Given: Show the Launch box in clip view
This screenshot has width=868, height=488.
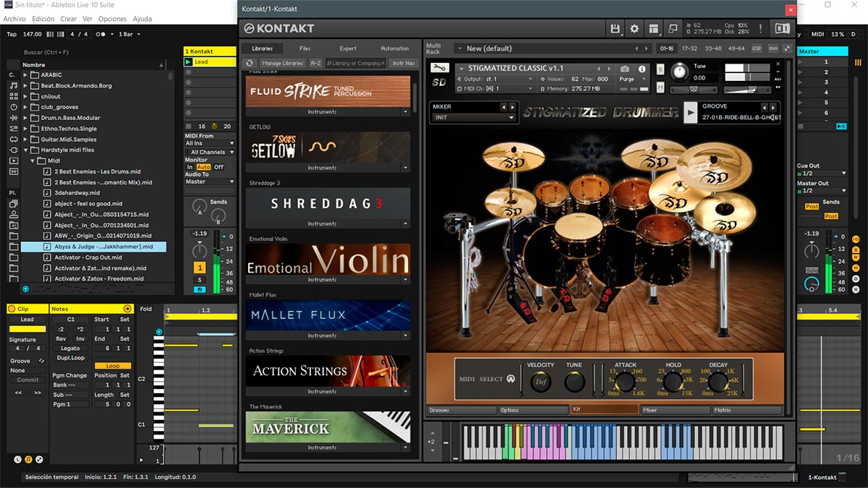Looking at the screenshot, I should (x=18, y=459).
